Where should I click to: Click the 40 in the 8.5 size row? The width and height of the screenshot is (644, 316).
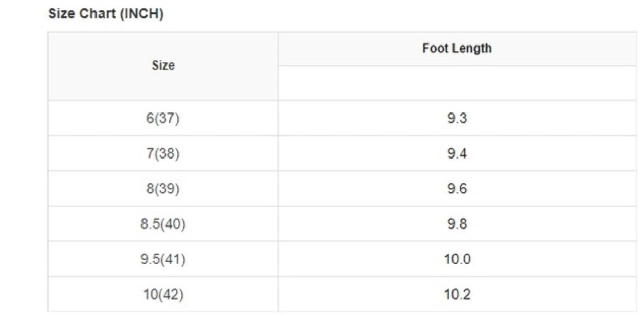173,224
